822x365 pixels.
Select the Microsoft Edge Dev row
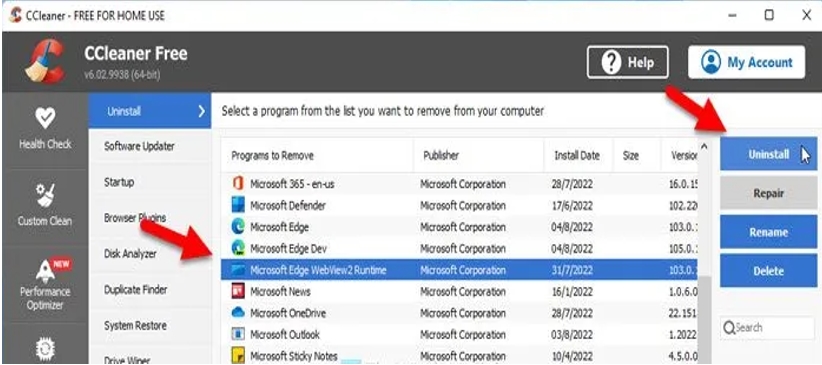[x=459, y=249]
